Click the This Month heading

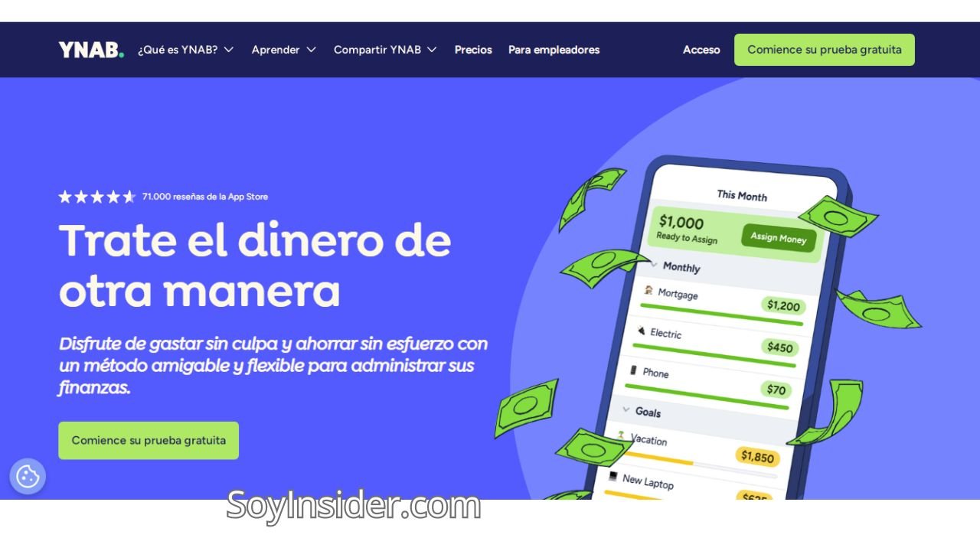(741, 195)
